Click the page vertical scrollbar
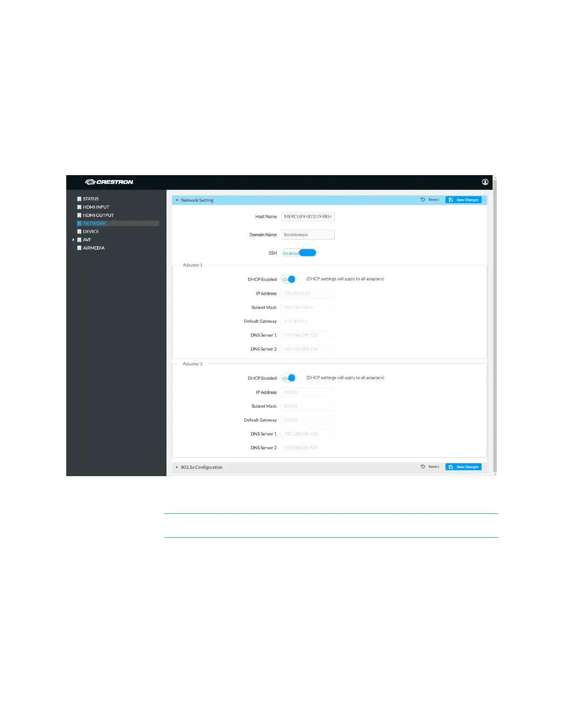The width and height of the screenshot is (563, 728). [x=495, y=325]
